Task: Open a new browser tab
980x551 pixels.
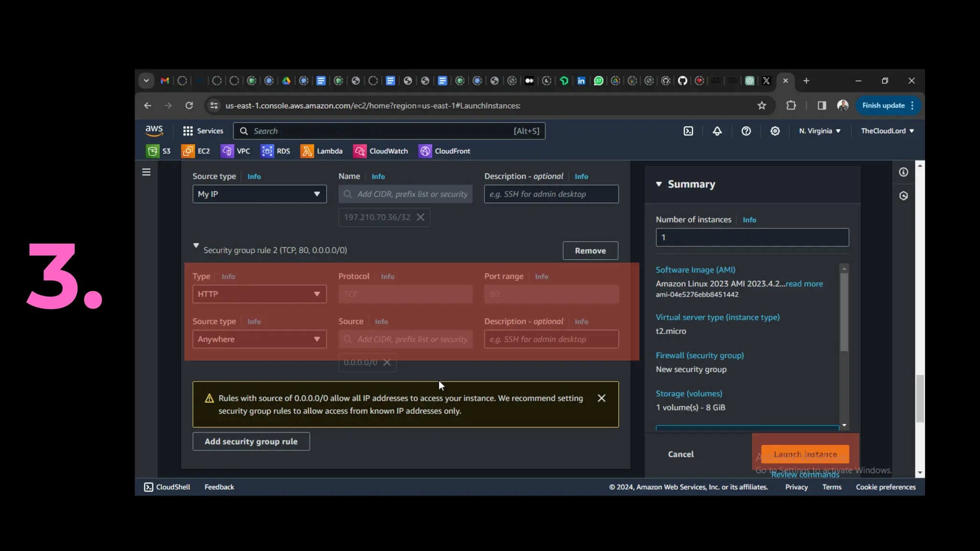Action: [x=806, y=81]
